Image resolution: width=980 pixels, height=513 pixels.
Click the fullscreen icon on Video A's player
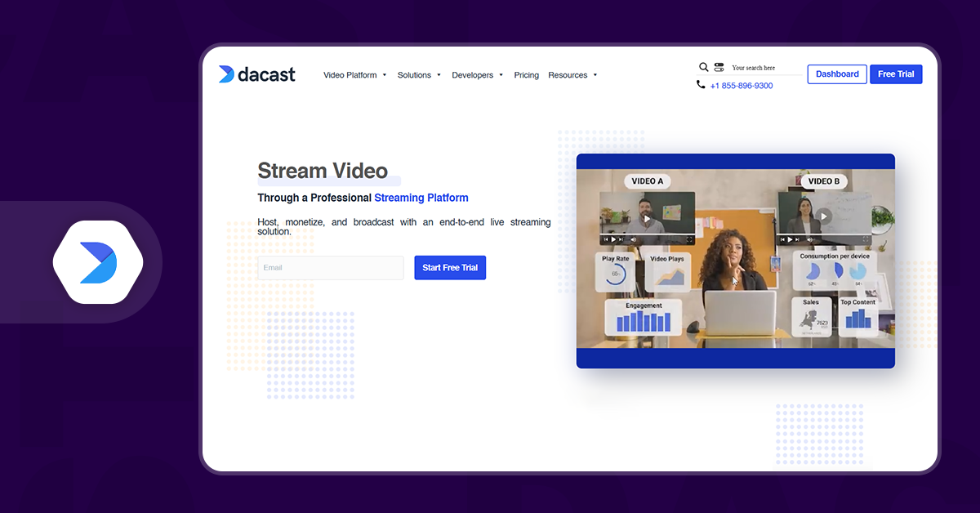click(x=689, y=239)
